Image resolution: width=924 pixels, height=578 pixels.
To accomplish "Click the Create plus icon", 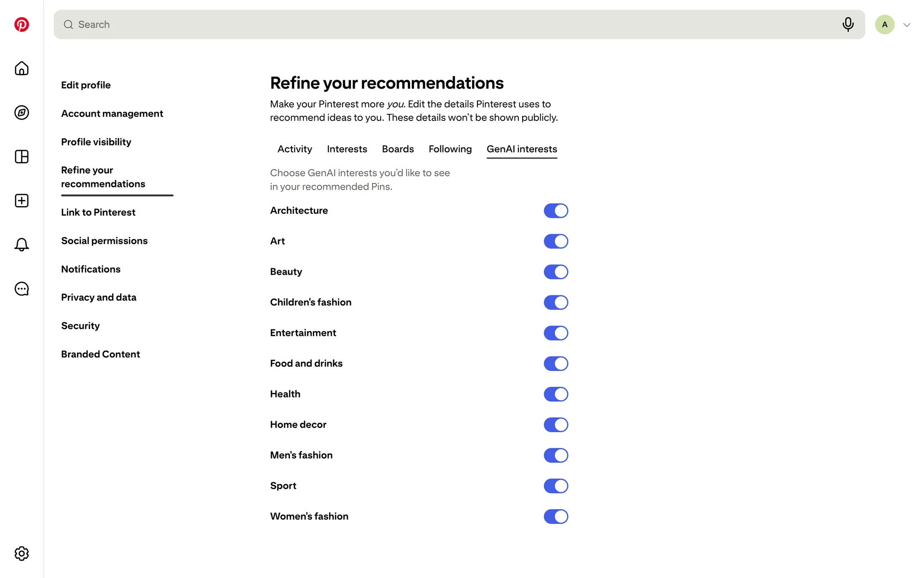I will 22,201.
